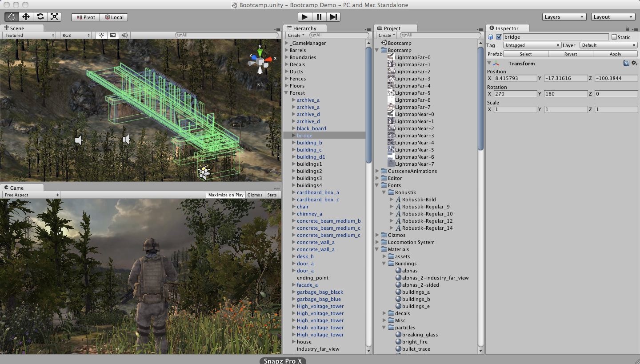This screenshot has height=364, width=640.
Task: Select the Hand tool
Action: [12, 17]
